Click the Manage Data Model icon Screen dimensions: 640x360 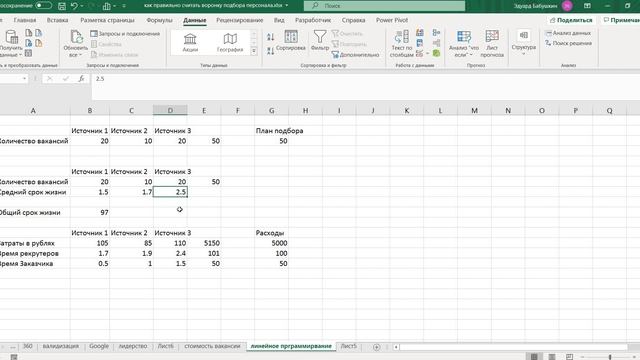[x=436, y=53]
